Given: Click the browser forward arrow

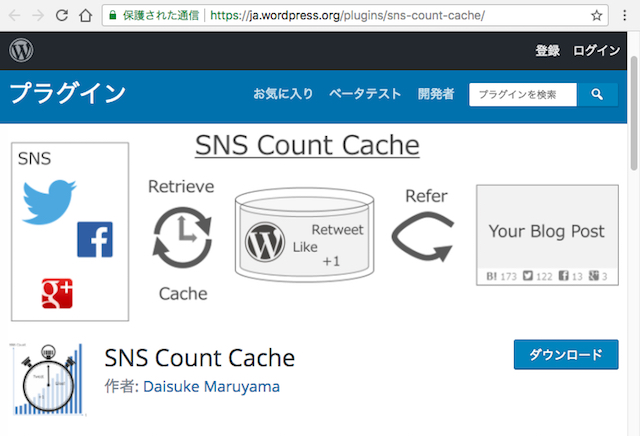Looking at the screenshot, I should [37, 16].
